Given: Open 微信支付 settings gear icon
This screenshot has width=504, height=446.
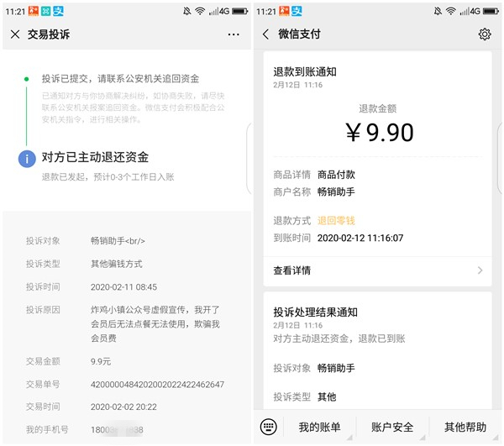Looking at the screenshot, I should pos(485,34).
